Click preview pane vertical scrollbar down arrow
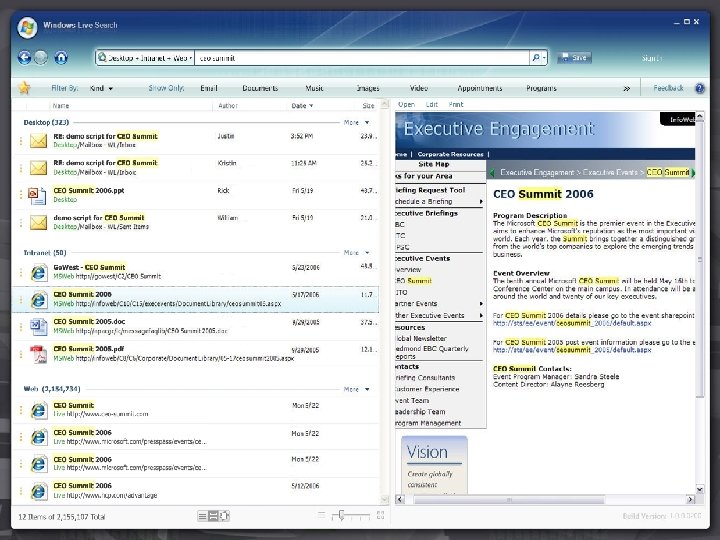 tap(699, 489)
